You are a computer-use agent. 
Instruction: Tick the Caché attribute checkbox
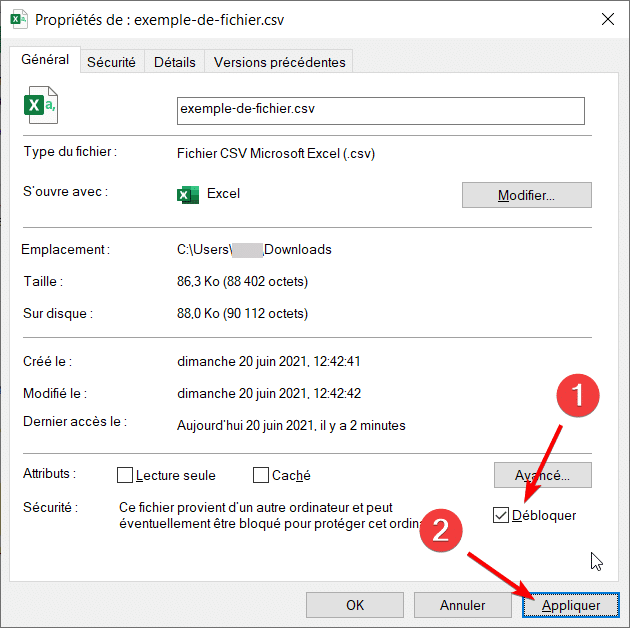[261, 475]
